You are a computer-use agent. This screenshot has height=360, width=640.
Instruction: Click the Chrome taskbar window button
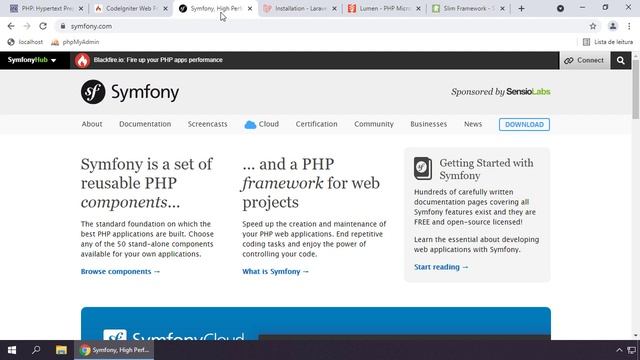click(114, 350)
